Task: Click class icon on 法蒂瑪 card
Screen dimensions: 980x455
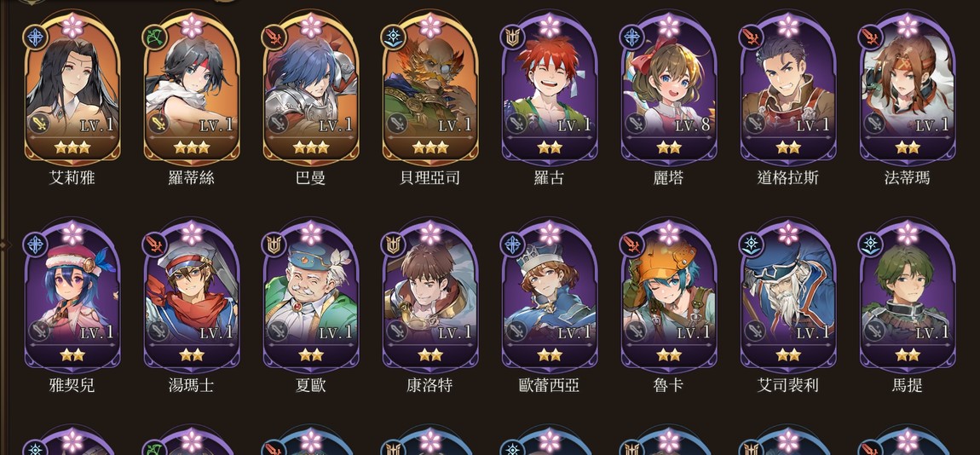Action: tap(871, 37)
